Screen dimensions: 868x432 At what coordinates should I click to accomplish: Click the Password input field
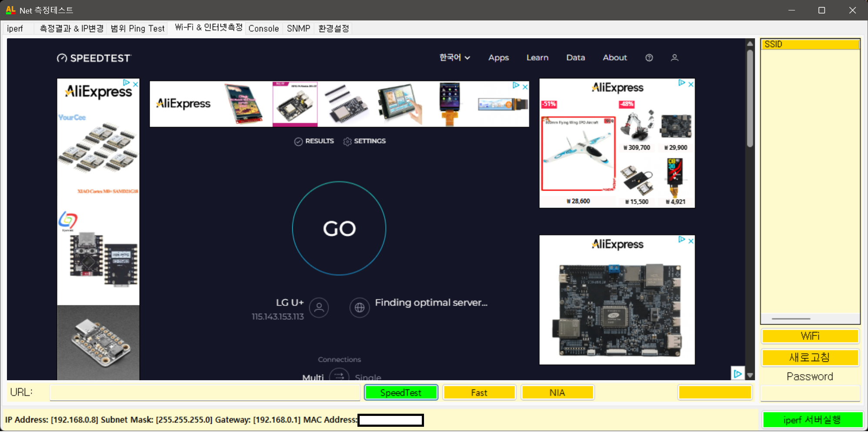tap(810, 393)
